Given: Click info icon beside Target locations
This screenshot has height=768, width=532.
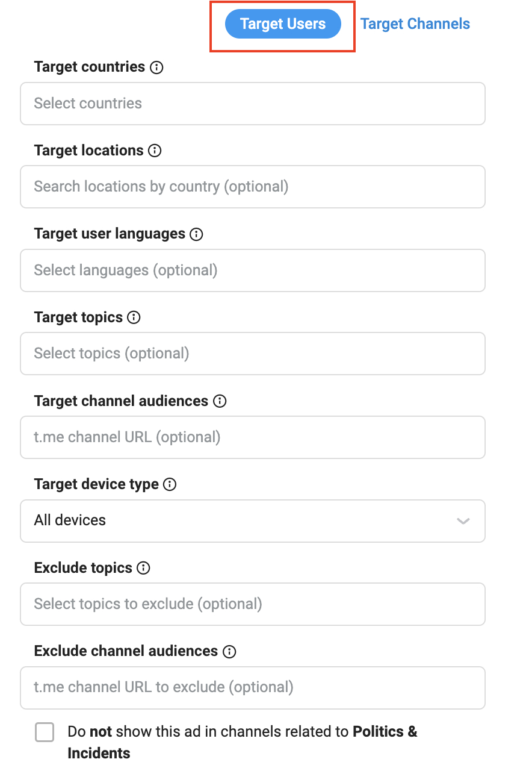Looking at the screenshot, I should tap(155, 151).
